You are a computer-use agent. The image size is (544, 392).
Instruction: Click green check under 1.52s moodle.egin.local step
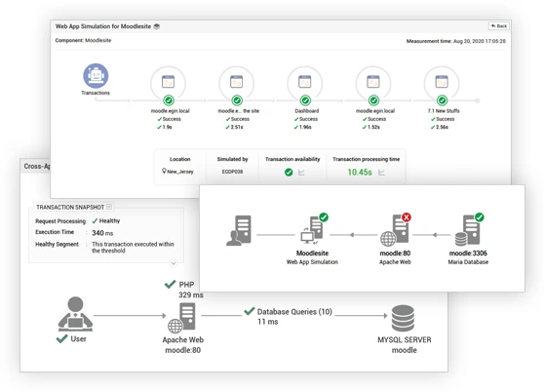click(373, 100)
